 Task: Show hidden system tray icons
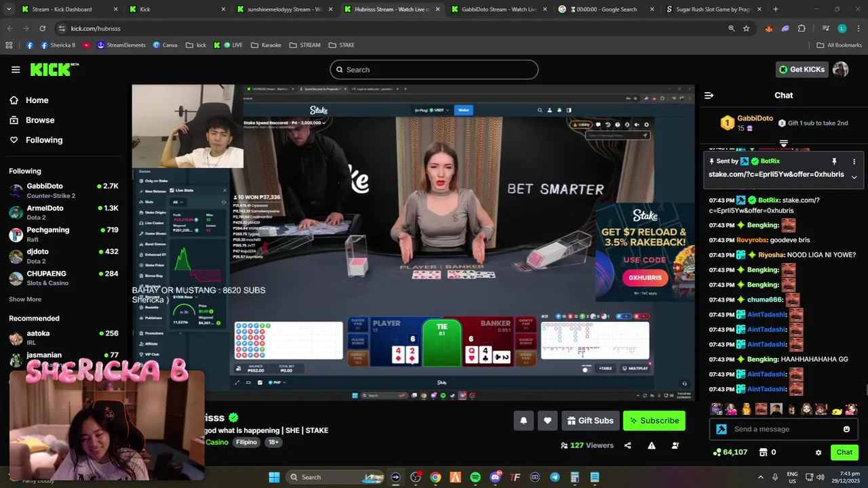760,477
